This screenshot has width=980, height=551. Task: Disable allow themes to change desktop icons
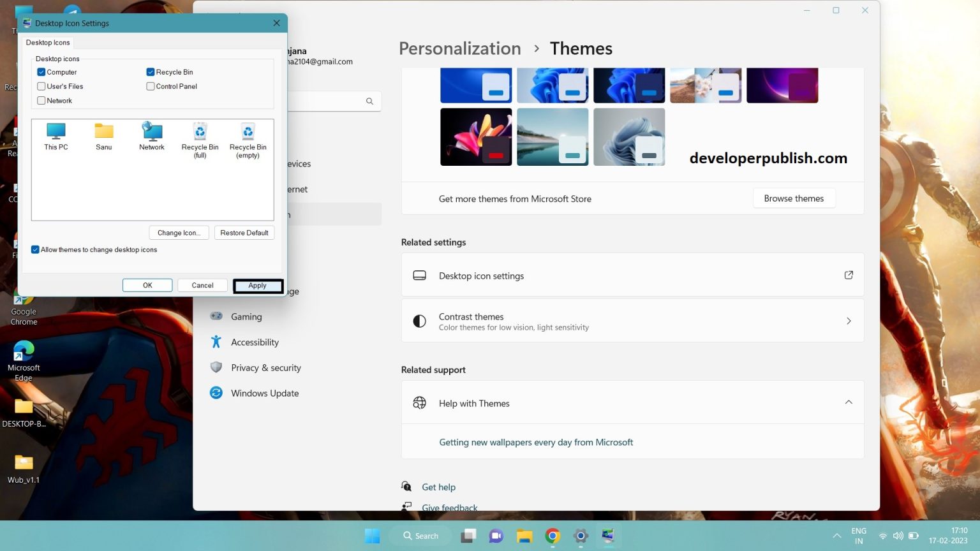[x=35, y=249]
